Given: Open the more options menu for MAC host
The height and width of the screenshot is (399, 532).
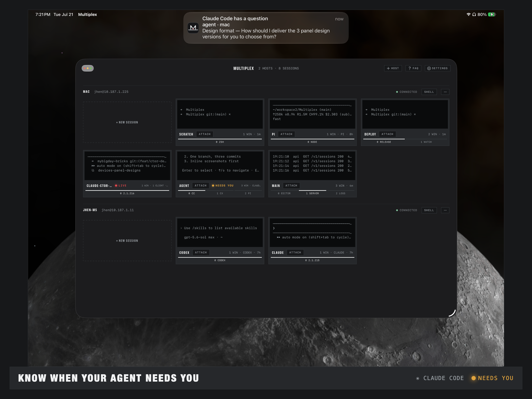Looking at the screenshot, I should tap(445, 92).
